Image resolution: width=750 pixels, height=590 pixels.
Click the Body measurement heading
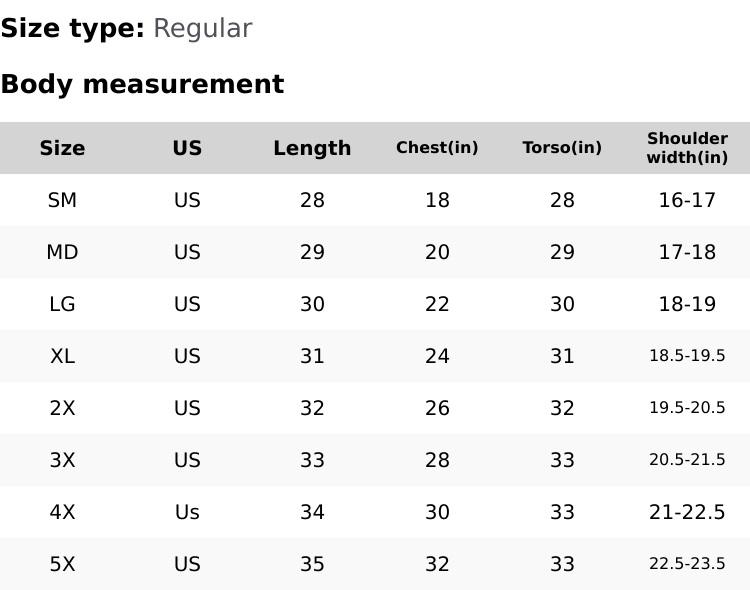click(x=142, y=85)
